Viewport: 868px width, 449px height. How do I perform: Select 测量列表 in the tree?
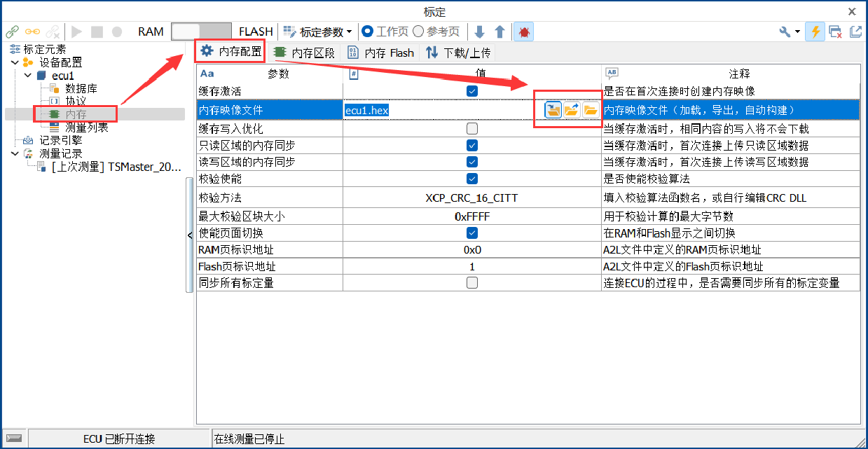[x=86, y=127]
